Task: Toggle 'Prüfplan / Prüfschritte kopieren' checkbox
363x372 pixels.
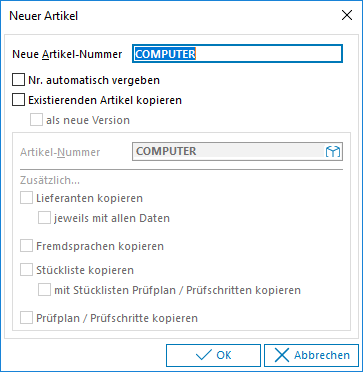Action: tap(26, 318)
